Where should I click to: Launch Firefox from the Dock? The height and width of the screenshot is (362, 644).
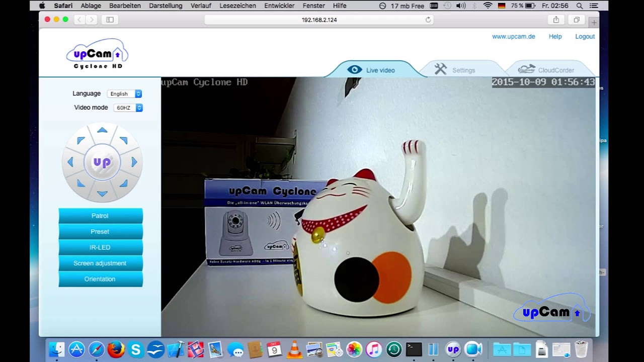click(x=116, y=349)
